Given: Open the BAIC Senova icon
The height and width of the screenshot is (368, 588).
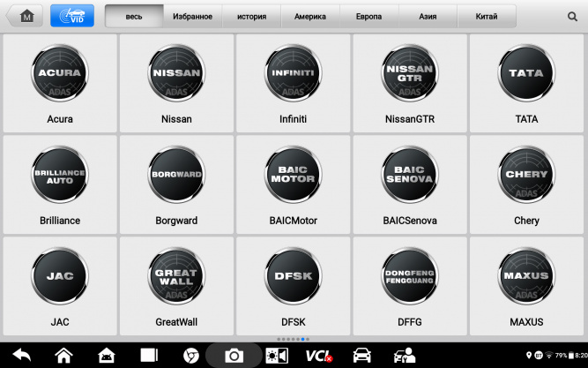Looking at the screenshot, I should tap(410, 175).
